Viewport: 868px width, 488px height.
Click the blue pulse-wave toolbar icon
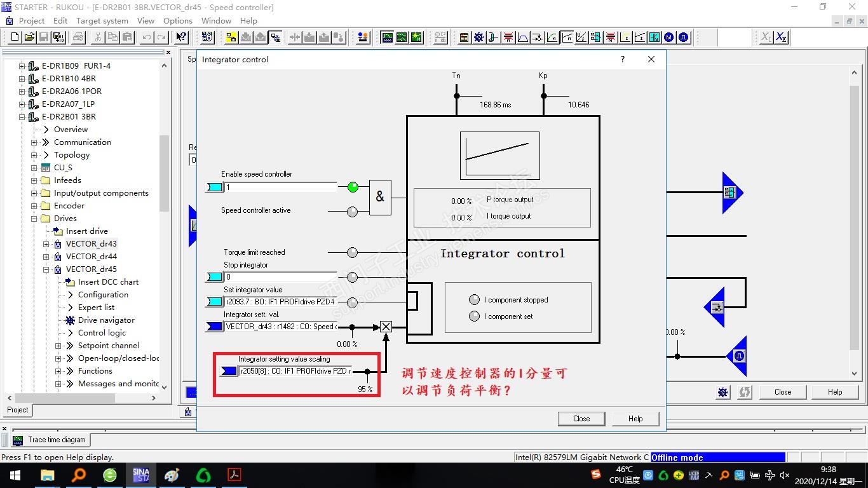[684, 37]
